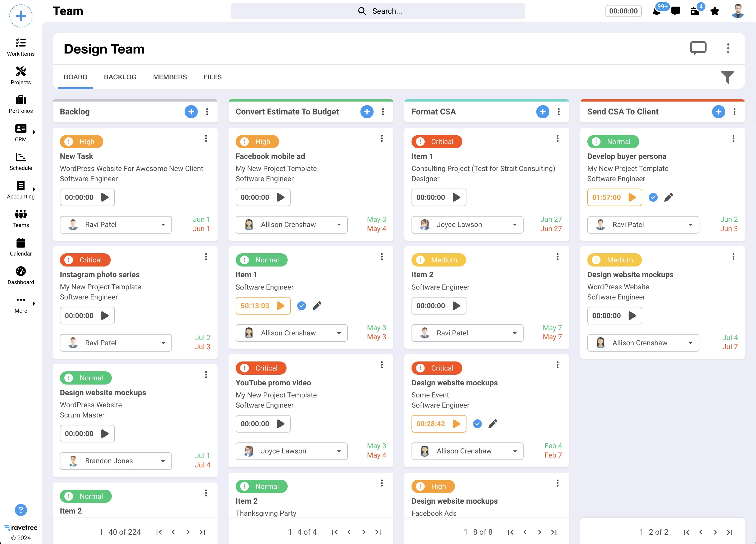Select the Projects icon in sidebar
Screen dimensions: 756x544
coord(21,75)
